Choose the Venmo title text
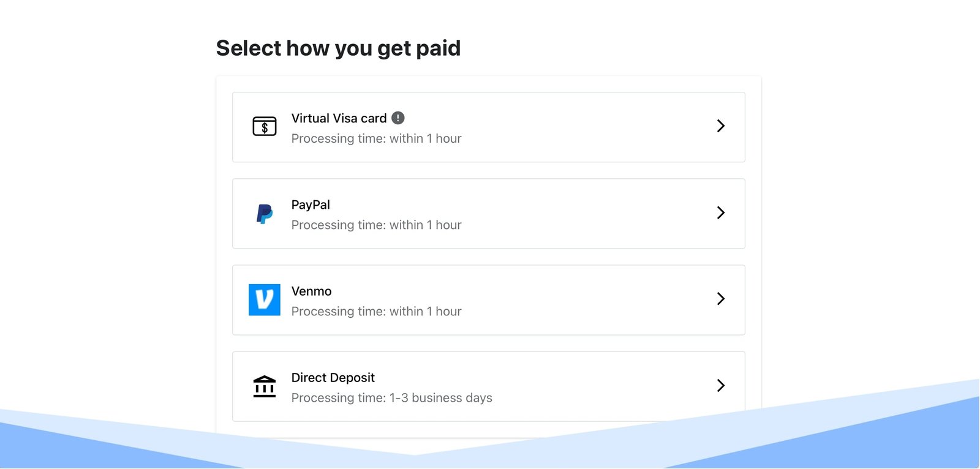Viewport: 980px width, 469px height. tap(311, 291)
